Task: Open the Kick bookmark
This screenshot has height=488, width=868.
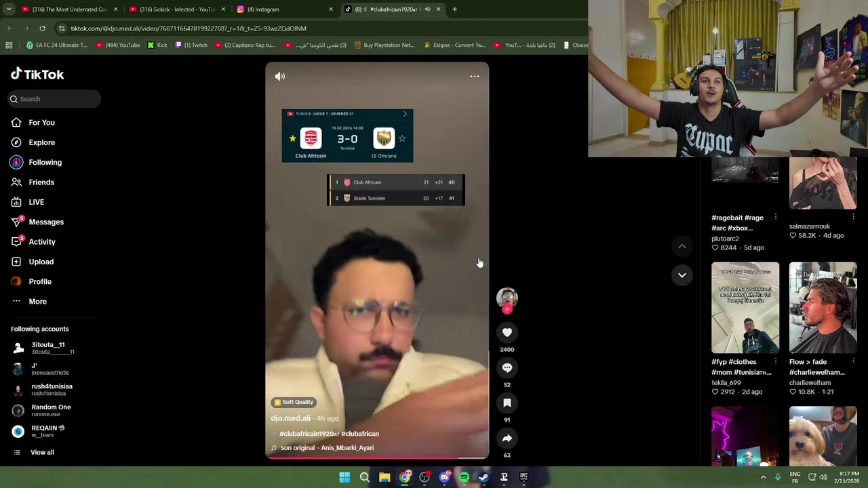Action: click(157, 45)
